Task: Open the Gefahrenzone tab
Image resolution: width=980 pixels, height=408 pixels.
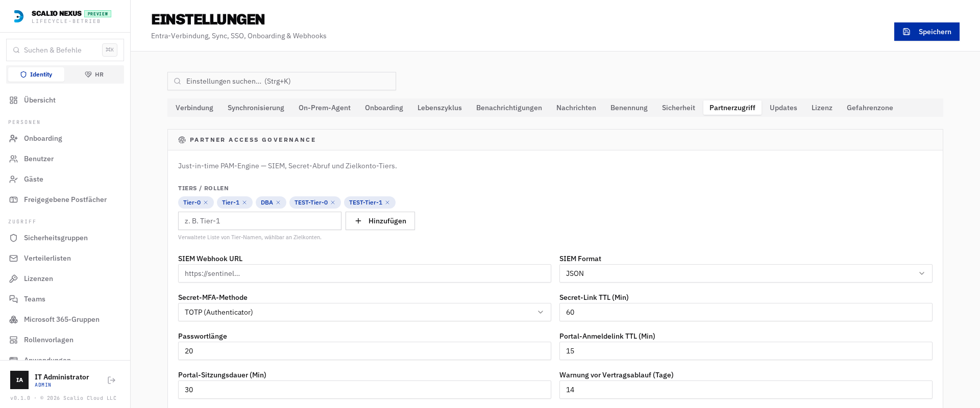Action: pos(870,108)
